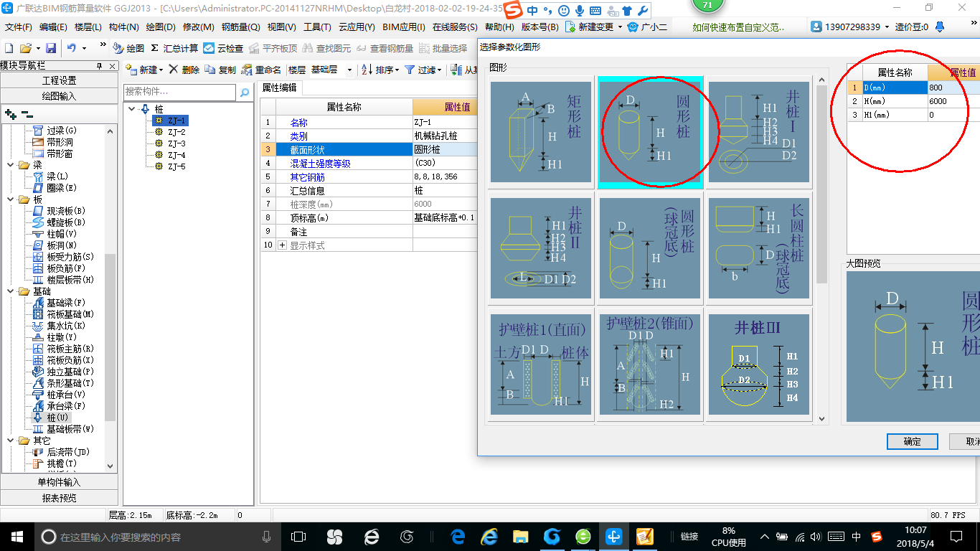Collapse the 板 folder in navigator

[11, 199]
